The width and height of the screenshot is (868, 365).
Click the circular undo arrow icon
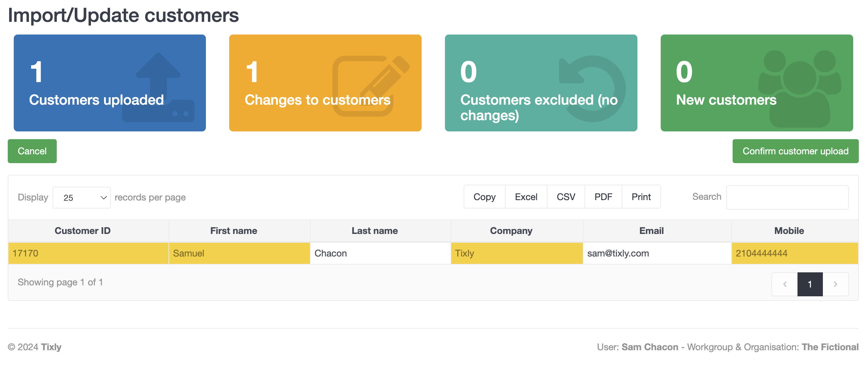pos(592,88)
